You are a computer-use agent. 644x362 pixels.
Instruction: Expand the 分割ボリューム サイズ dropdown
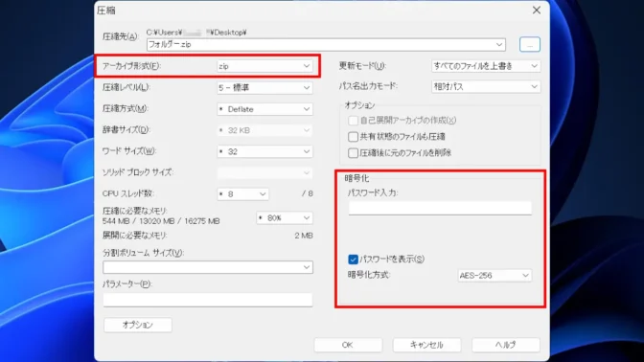pos(208,267)
